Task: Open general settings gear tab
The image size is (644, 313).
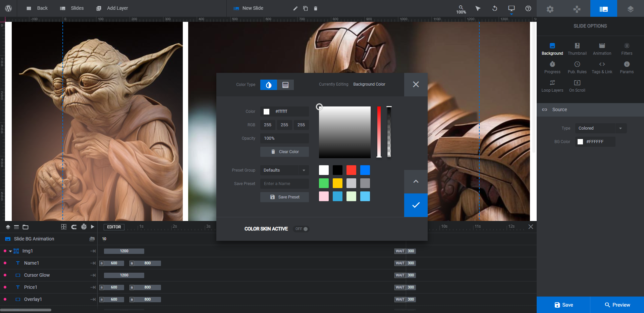Action: (550, 9)
